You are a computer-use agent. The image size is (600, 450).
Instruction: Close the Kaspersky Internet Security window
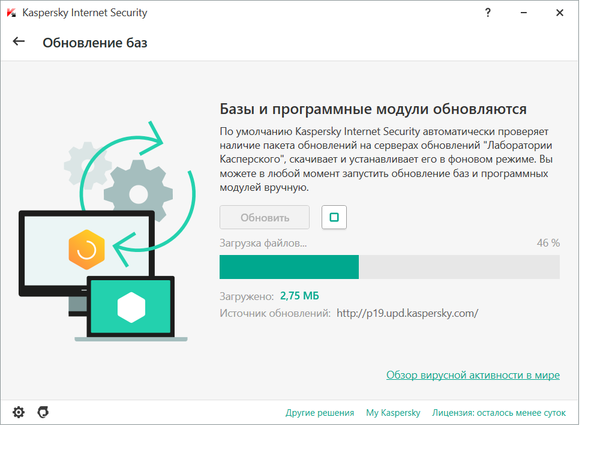tap(559, 13)
